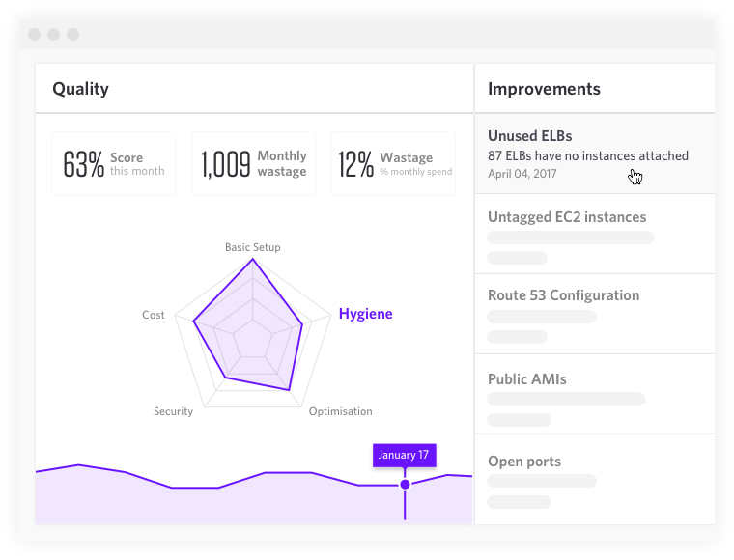The image size is (734, 560).
Task: Click the Quality panel heading
Action: (80, 89)
